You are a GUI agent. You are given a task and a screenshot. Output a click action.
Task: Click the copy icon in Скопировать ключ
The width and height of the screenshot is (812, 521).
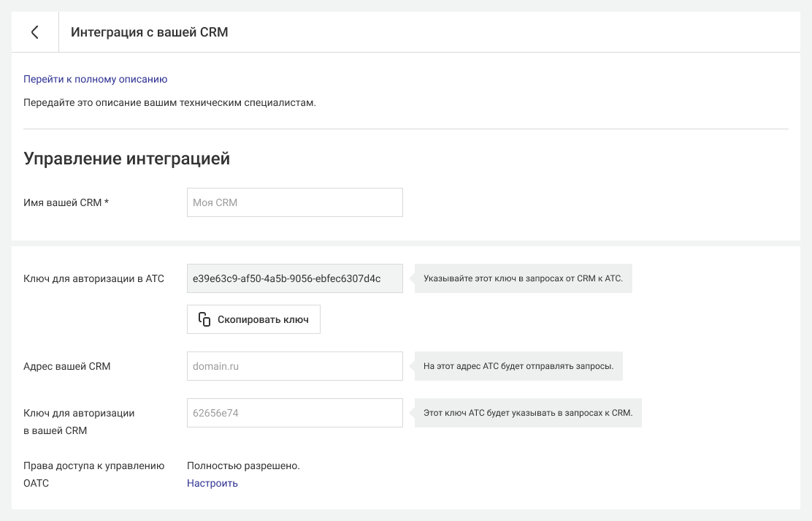coord(204,319)
